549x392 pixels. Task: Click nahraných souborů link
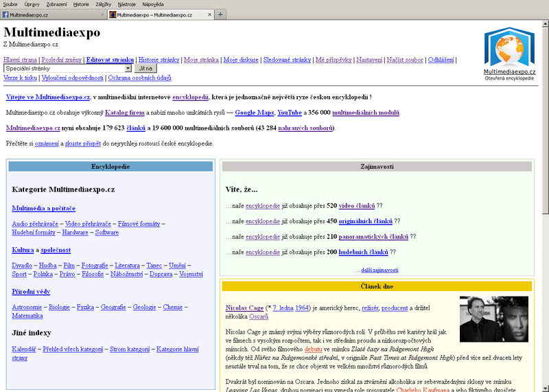pos(305,128)
